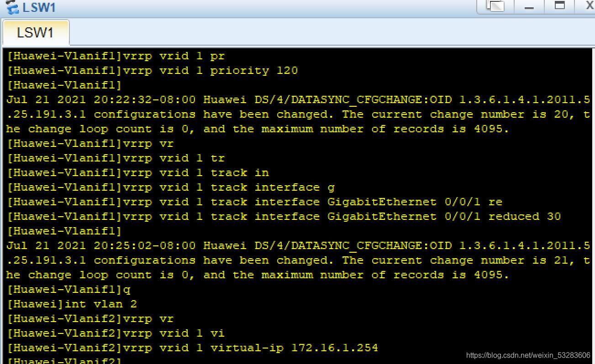Click the line ending 'reduced 30'
This screenshot has width=595, height=364.
(x=284, y=217)
